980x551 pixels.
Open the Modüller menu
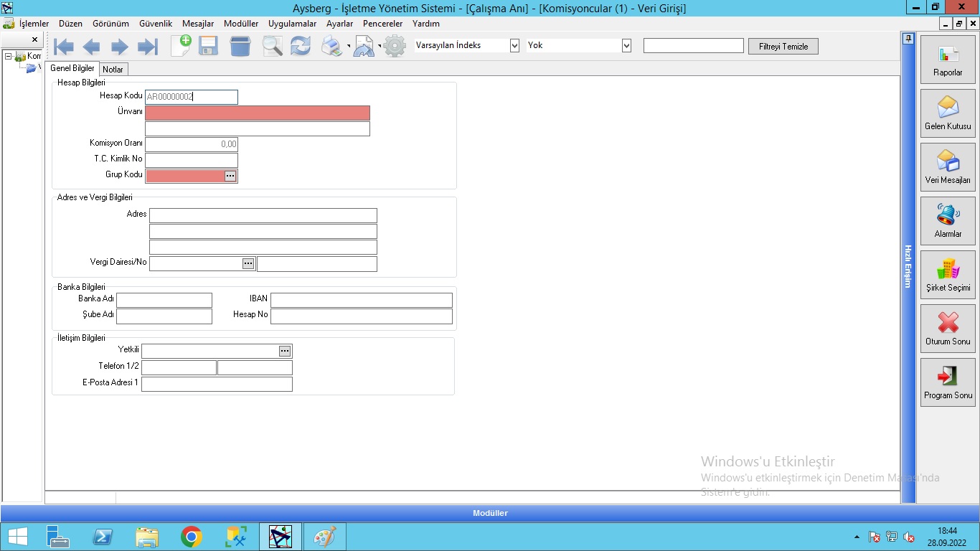pyautogui.click(x=241, y=24)
